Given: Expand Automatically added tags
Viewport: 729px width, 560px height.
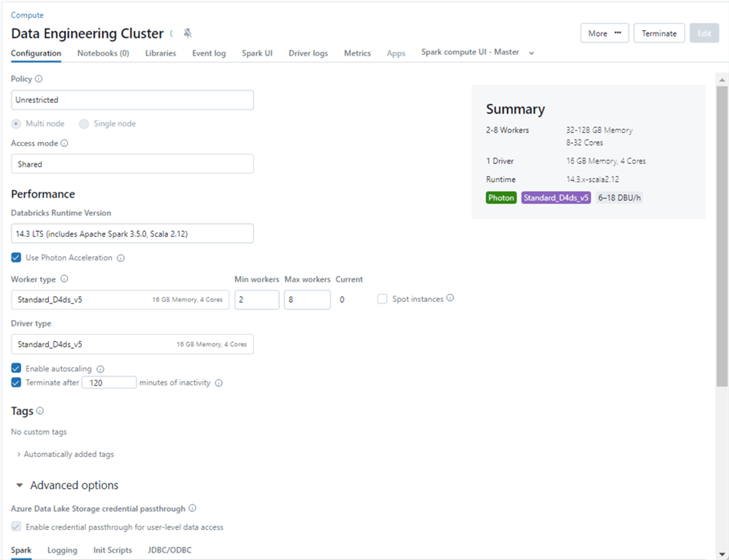Looking at the screenshot, I should tap(65, 454).
